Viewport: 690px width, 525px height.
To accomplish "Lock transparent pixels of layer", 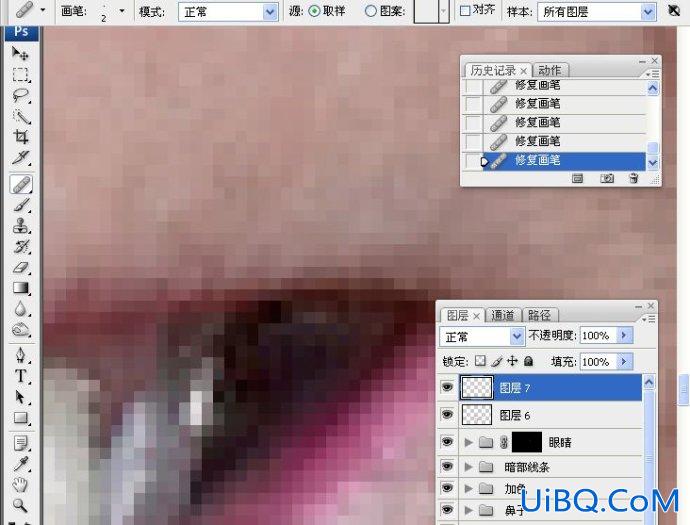I will [x=480, y=361].
